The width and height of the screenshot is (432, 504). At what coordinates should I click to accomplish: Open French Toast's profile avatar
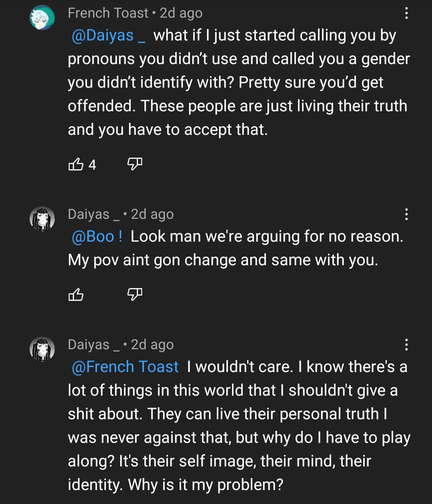pyautogui.click(x=42, y=18)
